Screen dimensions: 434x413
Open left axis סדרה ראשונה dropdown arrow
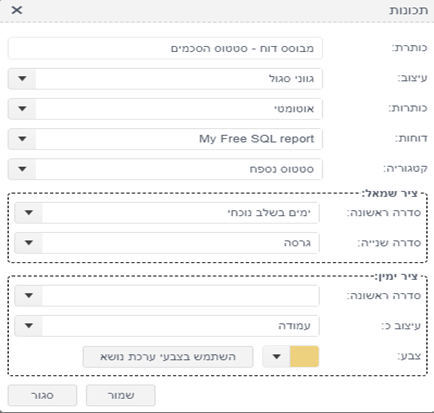[29, 213]
